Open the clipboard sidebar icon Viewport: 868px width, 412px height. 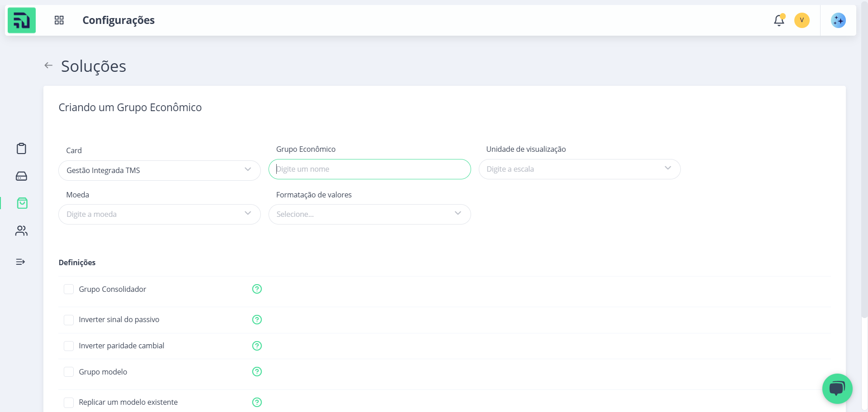coord(21,149)
